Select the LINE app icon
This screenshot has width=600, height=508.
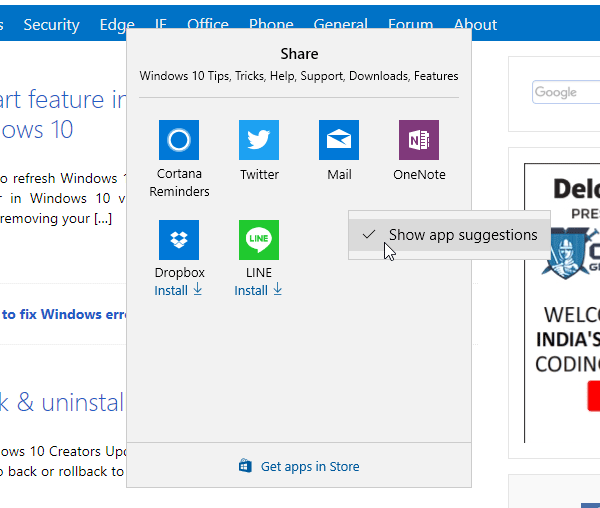coord(259,240)
